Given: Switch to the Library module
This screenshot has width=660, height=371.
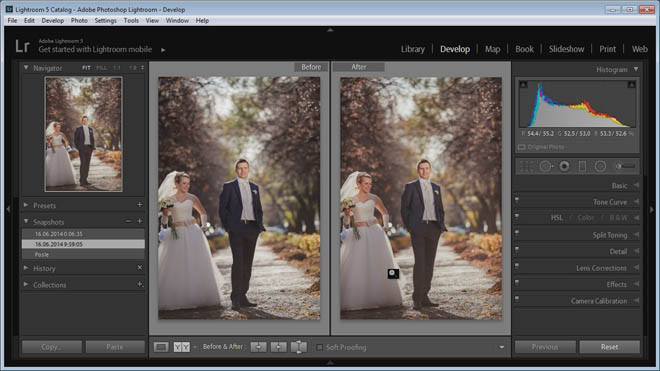Looking at the screenshot, I should [412, 49].
